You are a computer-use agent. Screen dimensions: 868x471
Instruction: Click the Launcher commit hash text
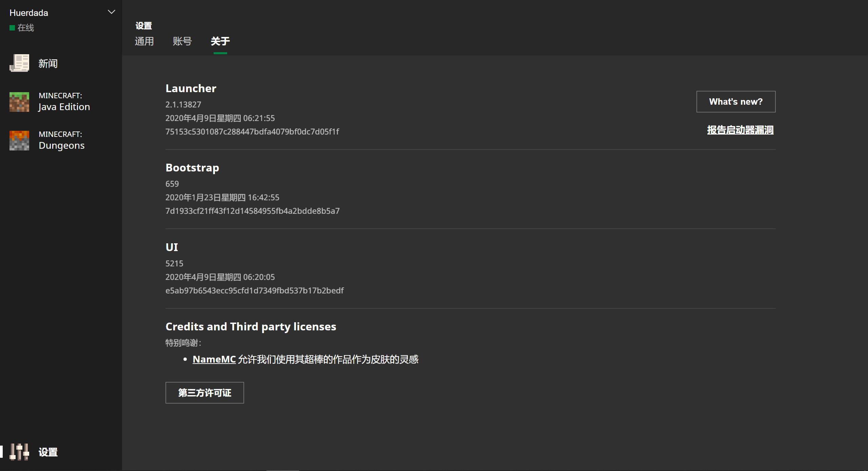point(252,132)
